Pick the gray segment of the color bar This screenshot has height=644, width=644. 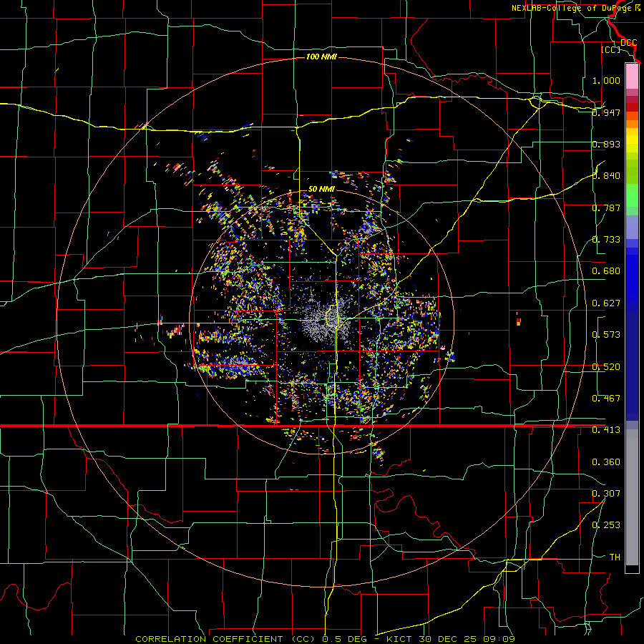pos(632,497)
